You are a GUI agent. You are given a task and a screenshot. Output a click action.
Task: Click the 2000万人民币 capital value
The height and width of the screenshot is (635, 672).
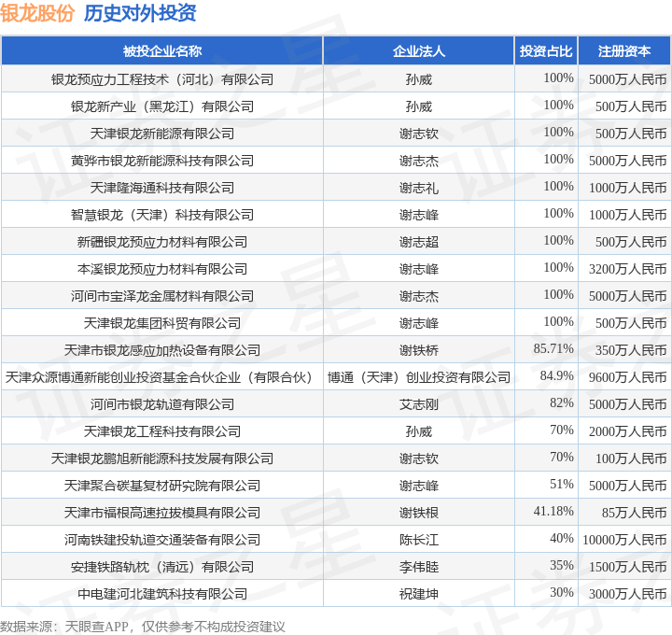(627, 431)
